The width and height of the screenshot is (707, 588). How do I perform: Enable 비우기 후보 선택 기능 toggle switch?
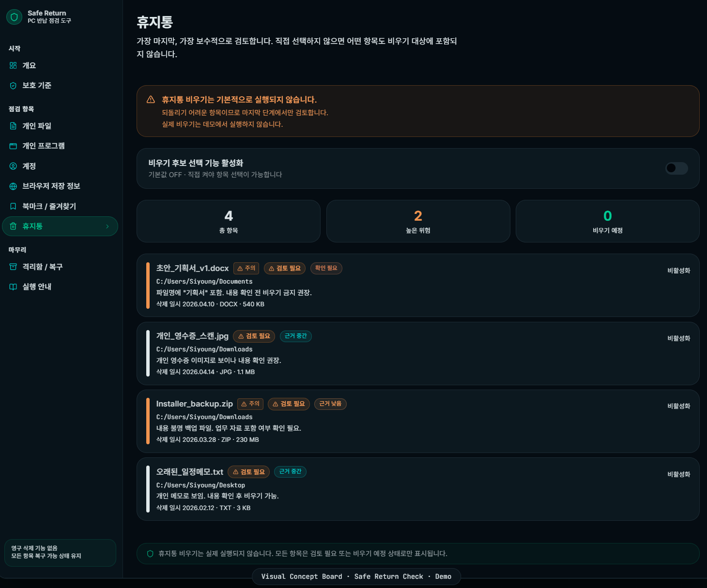pyautogui.click(x=676, y=168)
